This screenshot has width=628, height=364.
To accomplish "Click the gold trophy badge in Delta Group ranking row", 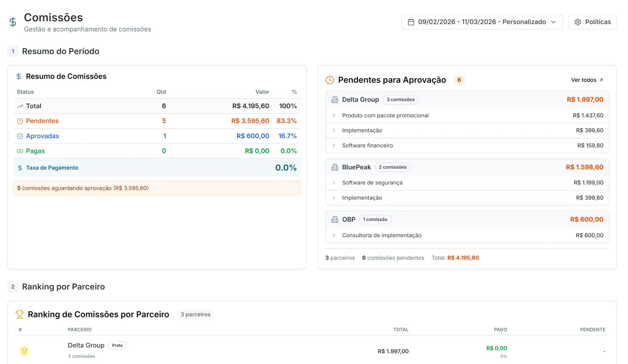I will pos(24,351).
